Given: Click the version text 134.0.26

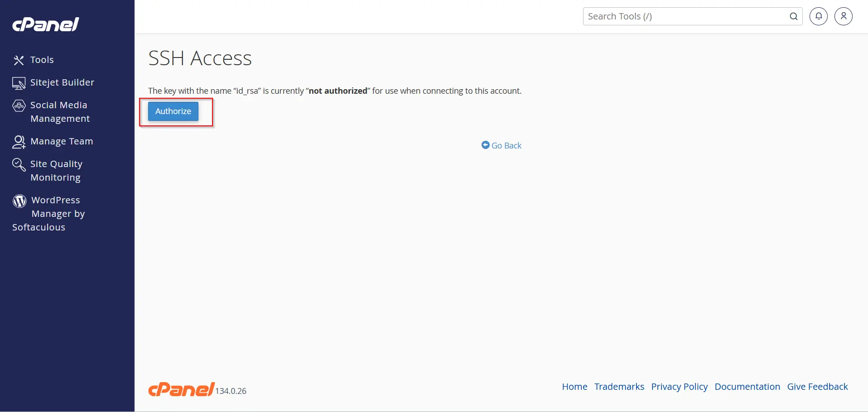Looking at the screenshot, I should [231, 391].
